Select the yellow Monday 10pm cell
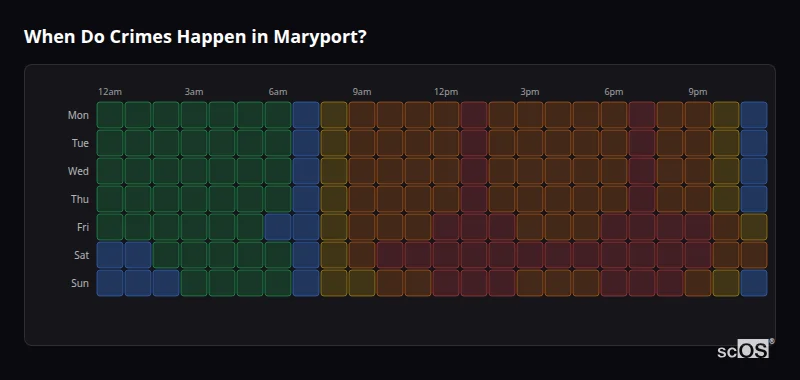This screenshot has width=800, height=380. point(726,115)
